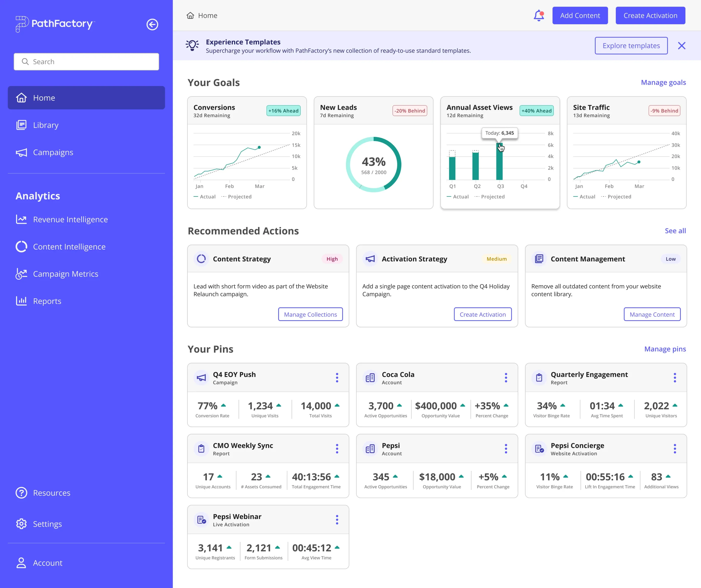701x588 pixels.
Task: Click the lightbulb icon in Experience Templates banner
Action: [192, 45]
